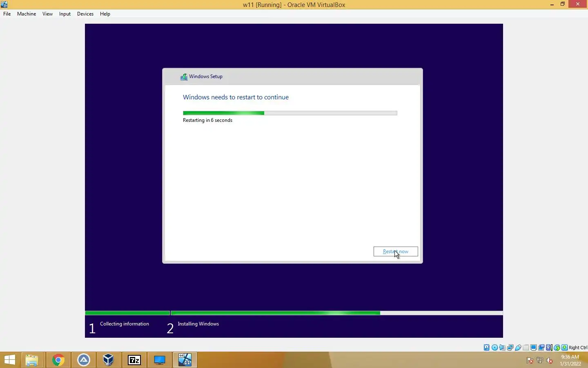588x368 pixels.
Task: Open the AutoIt-style 'A' circle taskbar app
Action: [x=84, y=360]
